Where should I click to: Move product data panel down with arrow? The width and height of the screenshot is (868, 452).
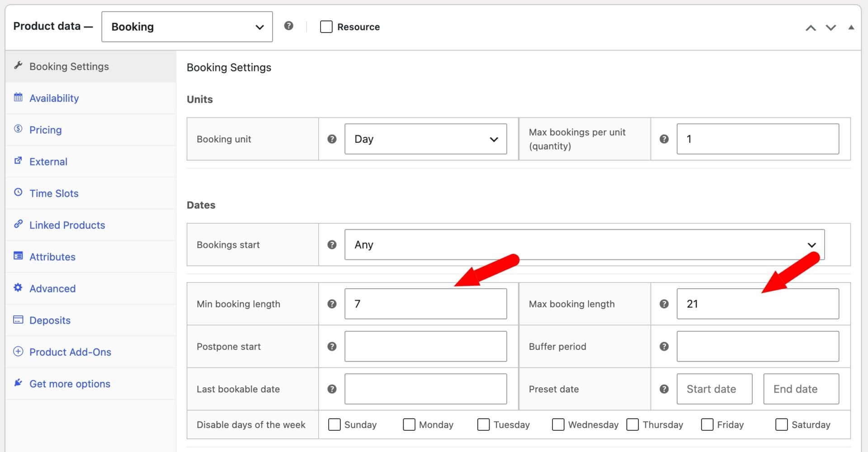pyautogui.click(x=831, y=28)
